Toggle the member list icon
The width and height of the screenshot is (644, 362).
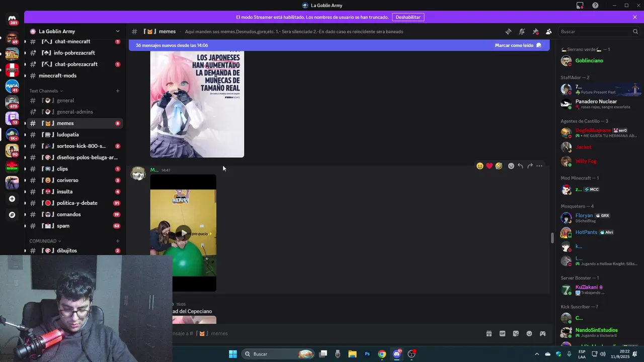(549, 31)
